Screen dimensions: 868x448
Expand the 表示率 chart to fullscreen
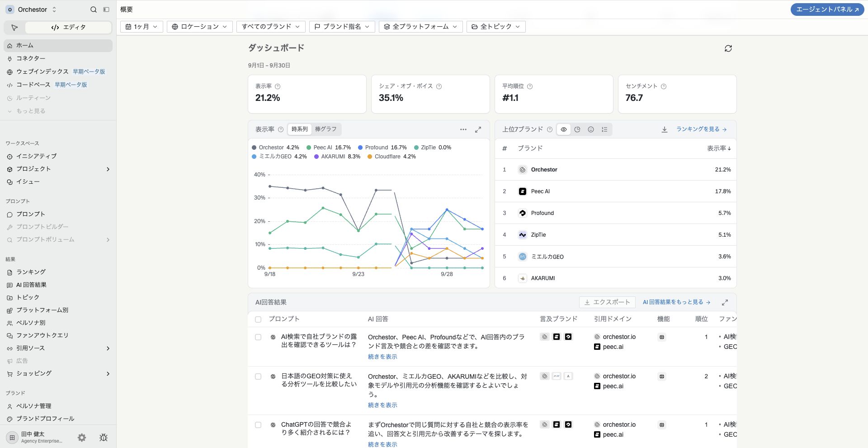click(478, 129)
